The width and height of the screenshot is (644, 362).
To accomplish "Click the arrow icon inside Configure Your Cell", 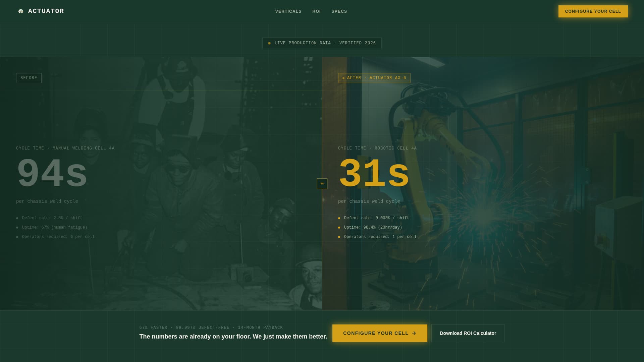I will tap(415, 333).
